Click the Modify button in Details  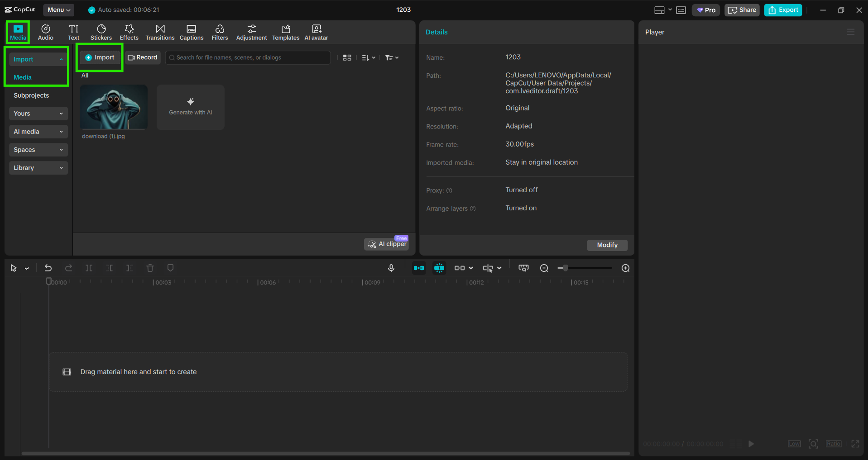[607, 245]
